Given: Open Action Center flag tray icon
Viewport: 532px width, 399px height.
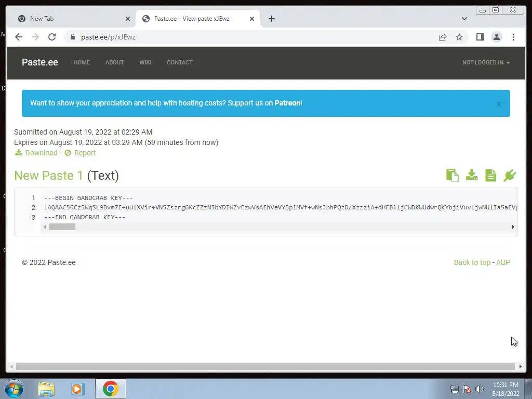Looking at the screenshot, I should [x=467, y=389].
